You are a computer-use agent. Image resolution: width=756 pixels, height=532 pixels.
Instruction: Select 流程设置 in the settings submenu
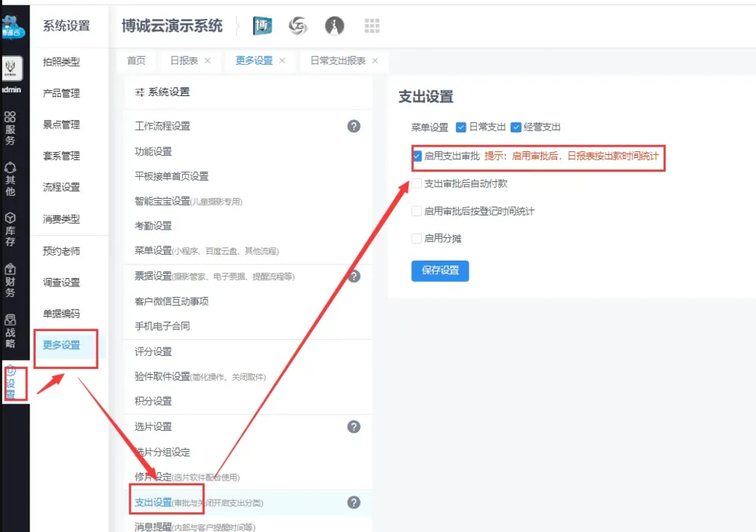(x=61, y=187)
